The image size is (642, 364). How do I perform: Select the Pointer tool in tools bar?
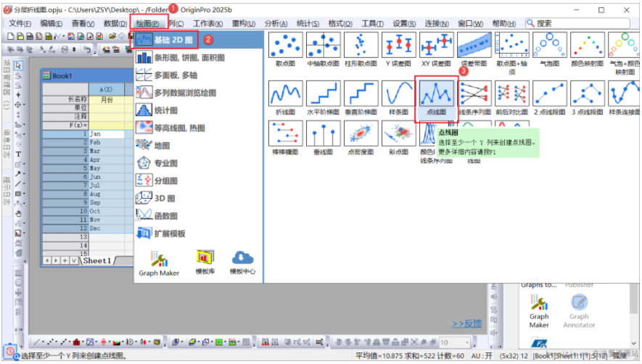[18, 65]
